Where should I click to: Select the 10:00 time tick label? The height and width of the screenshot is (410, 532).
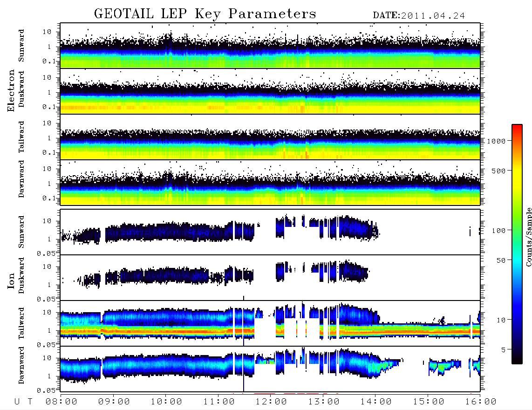click(x=166, y=402)
